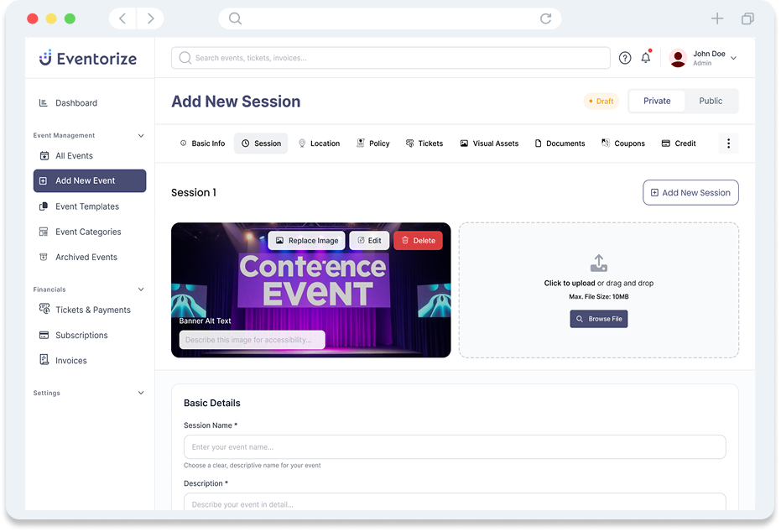Click the help question mark icon
Viewport: 781px width, 532px height.
[x=625, y=58]
